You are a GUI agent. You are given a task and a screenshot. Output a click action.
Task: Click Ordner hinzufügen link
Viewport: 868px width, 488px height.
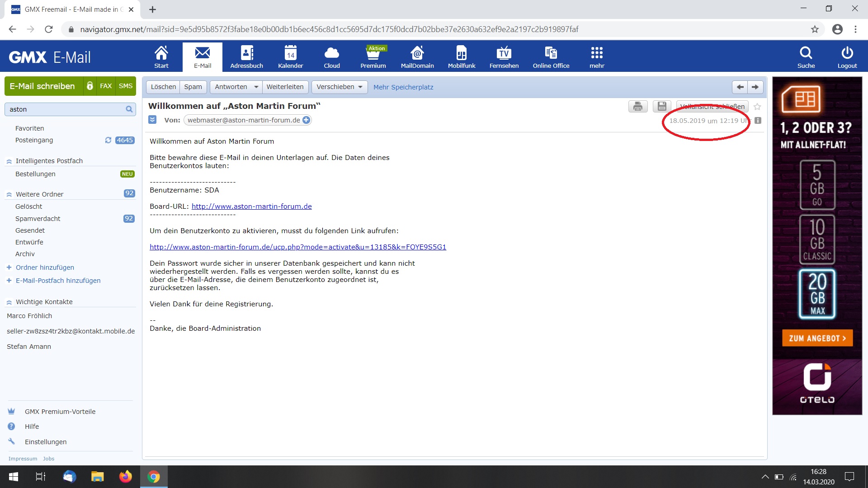45,267
